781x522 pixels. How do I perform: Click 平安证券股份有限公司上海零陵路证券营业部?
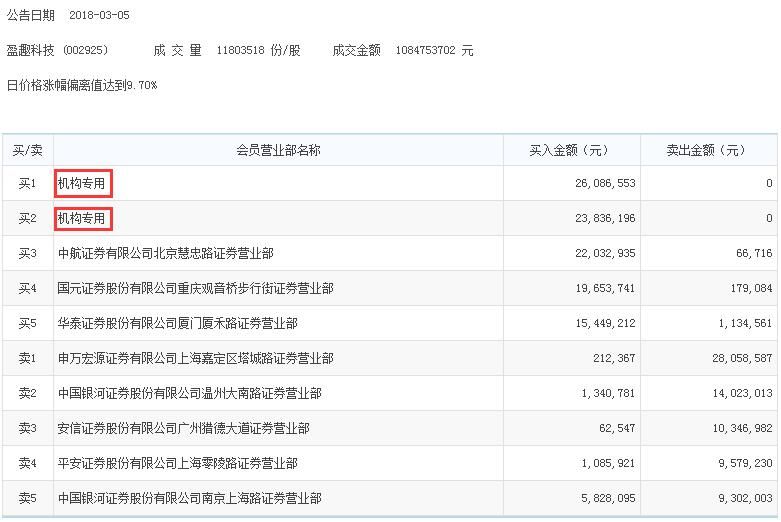(178, 464)
